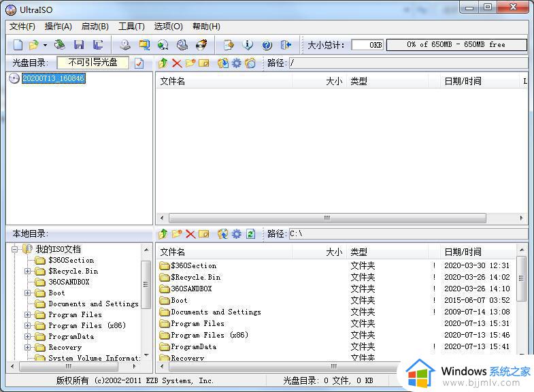Open the 帮助(H) menu
This screenshot has width=534, height=392.
coord(206,27)
